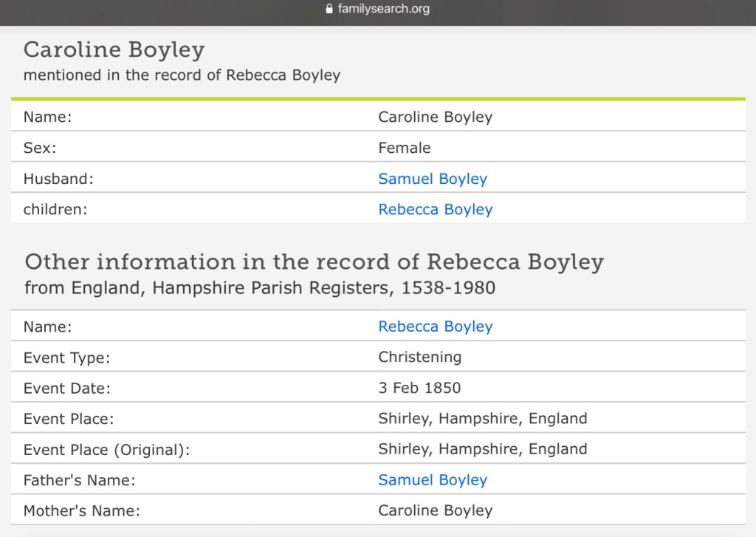Click the 'Other information in the record' heading

(314, 262)
